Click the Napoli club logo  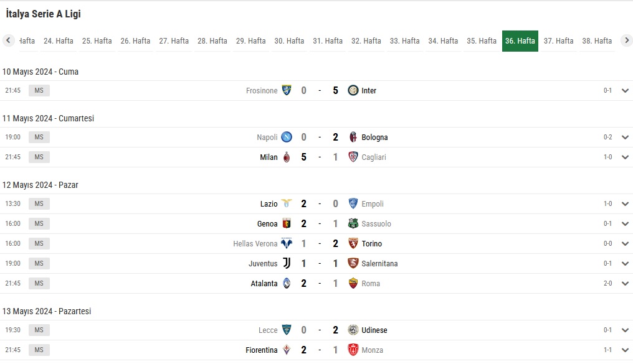click(x=287, y=137)
